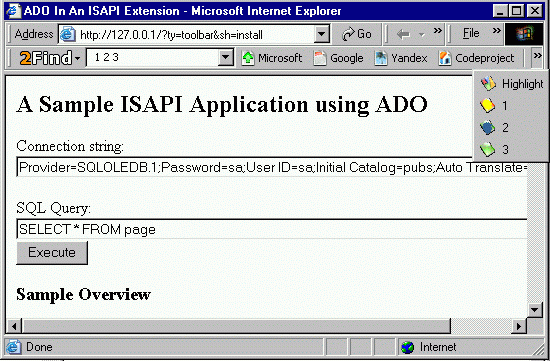
Task: Open the 2Find logo menu
Action: 50,58
